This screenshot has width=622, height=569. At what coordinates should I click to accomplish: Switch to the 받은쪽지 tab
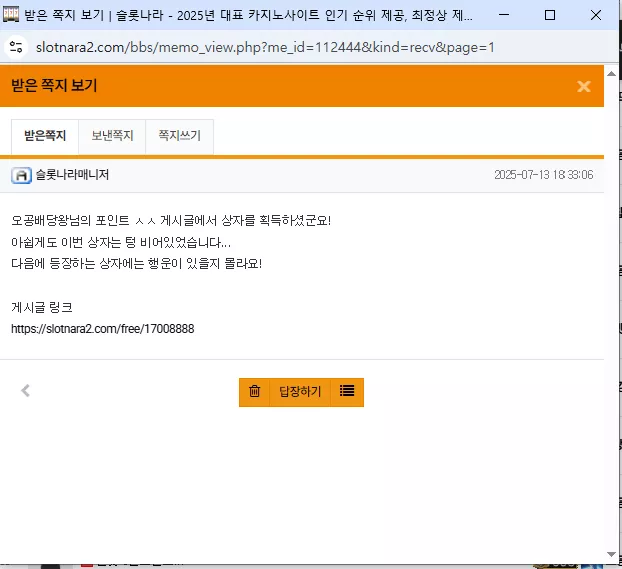pos(45,136)
